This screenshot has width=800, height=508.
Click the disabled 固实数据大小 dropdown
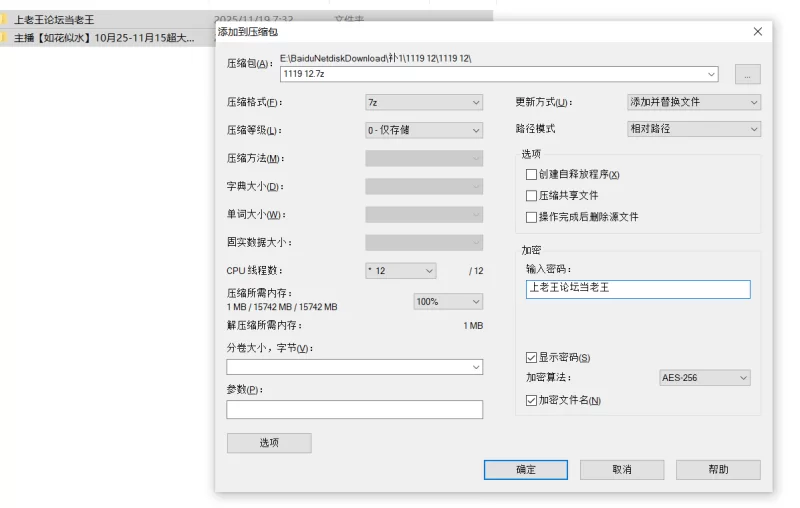[424, 242]
